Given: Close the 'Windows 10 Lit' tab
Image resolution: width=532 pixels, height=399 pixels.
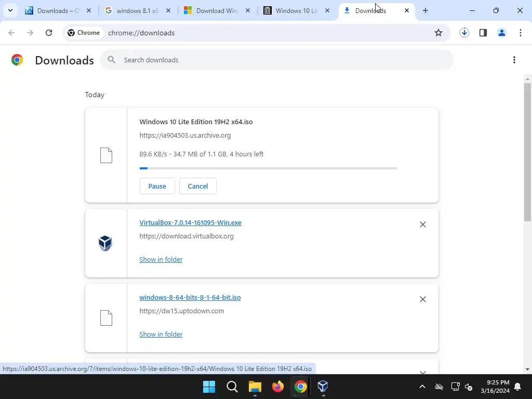Looking at the screenshot, I should coord(327,10).
